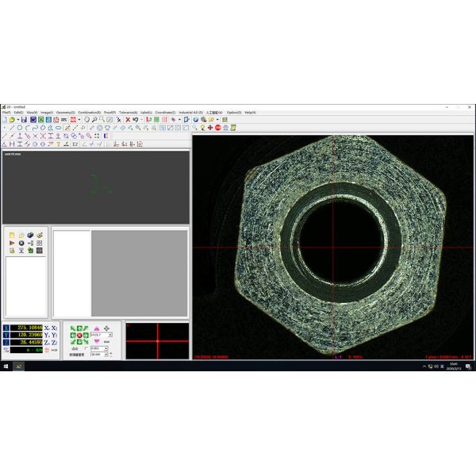Screen dimensions: 476x476
Task: Click the pink Z-axis up triangle
Action: 97,328
